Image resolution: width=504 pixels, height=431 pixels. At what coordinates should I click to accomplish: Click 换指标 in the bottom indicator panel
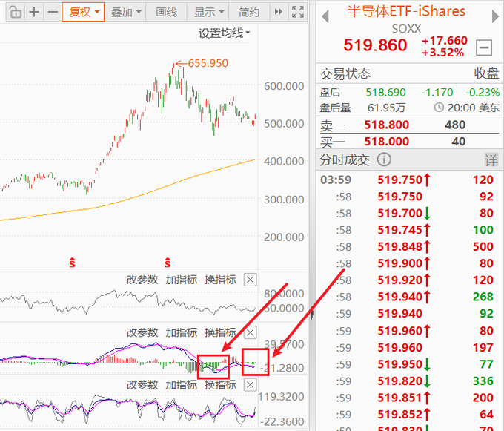[220, 385]
